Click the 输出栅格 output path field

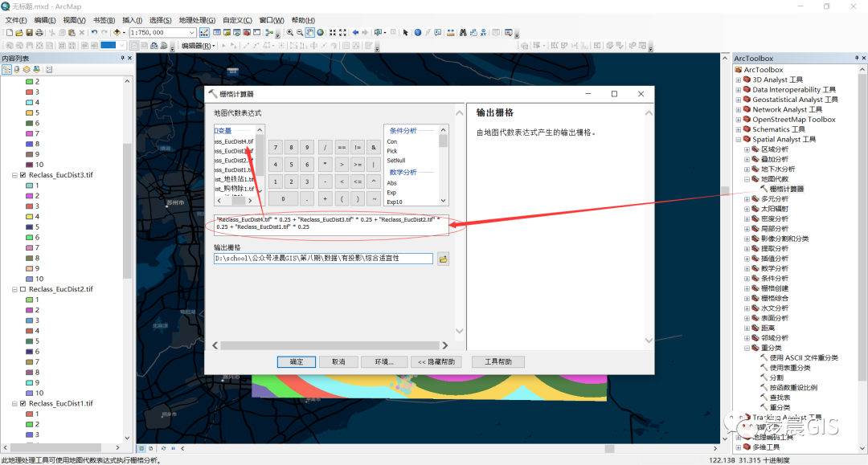click(x=323, y=259)
